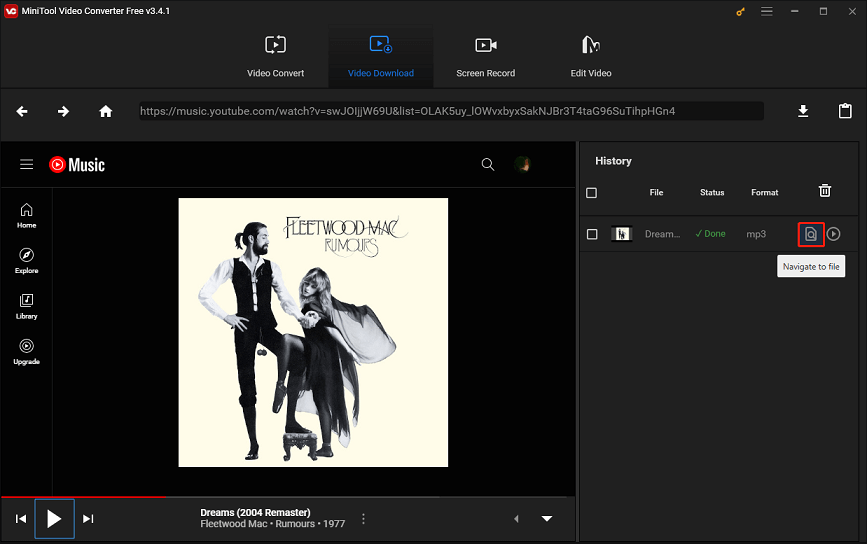The height and width of the screenshot is (544, 867).
Task: Play the downloaded Dream... file
Action: click(834, 234)
